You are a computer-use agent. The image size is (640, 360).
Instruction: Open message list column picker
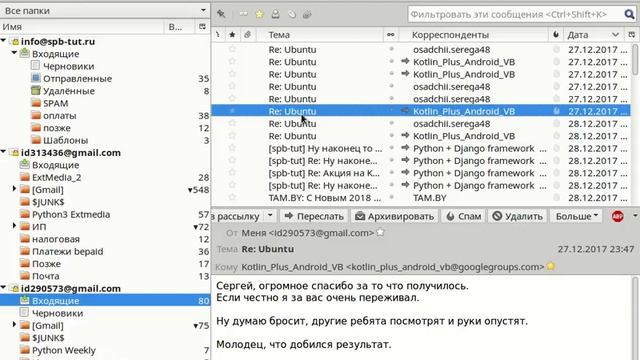pyautogui.click(x=631, y=35)
